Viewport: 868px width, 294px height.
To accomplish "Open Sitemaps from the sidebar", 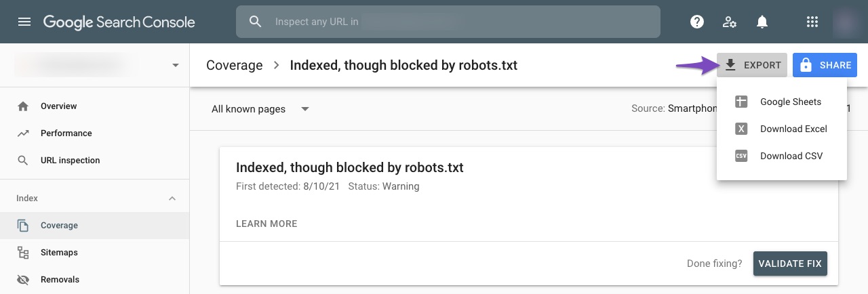I will pyautogui.click(x=59, y=253).
